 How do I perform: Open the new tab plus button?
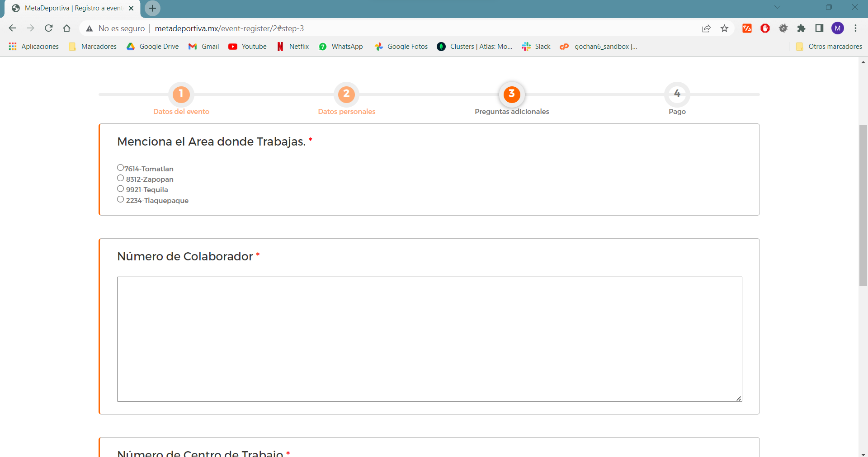point(152,8)
